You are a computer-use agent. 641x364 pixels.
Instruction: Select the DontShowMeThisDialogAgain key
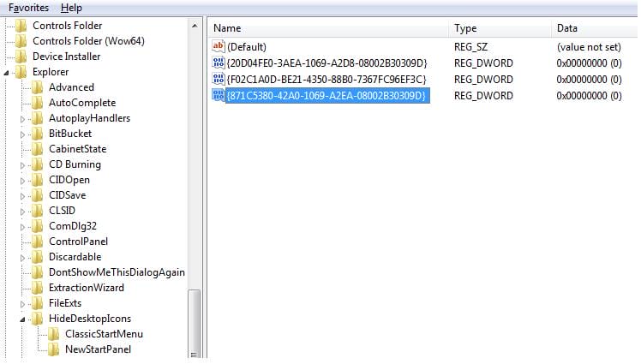click(117, 272)
